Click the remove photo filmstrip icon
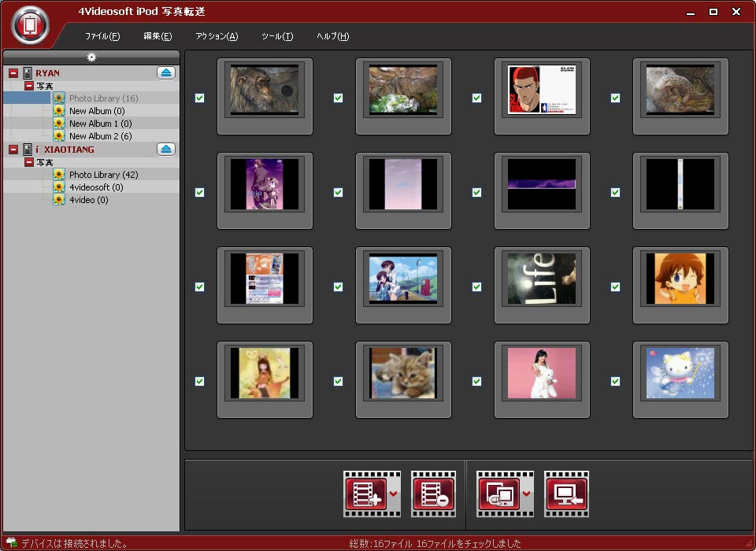Image resolution: width=756 pixels, height=551 pixels. 433,494
